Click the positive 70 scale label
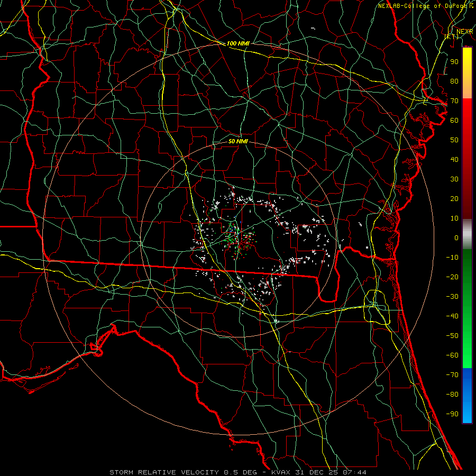This screenshot has width=476, height=476. pos(454,101)
